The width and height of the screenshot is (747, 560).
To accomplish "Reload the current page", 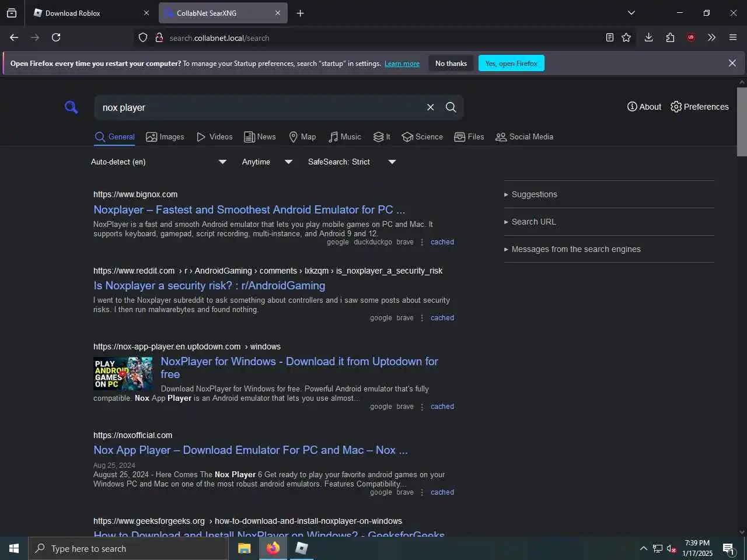I will [56, 37].
